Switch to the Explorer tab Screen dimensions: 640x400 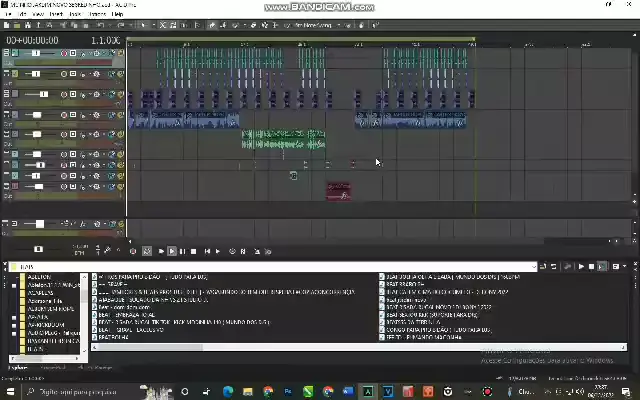(18, 368)
